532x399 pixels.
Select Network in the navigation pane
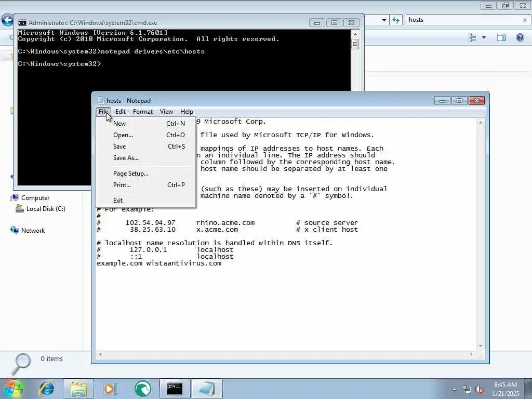coord(33,230)
